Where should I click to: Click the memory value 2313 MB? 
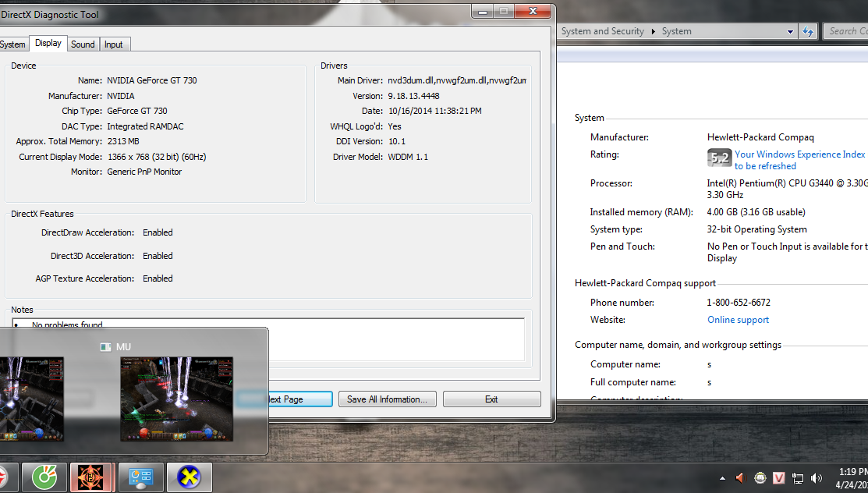coord(123,141)
